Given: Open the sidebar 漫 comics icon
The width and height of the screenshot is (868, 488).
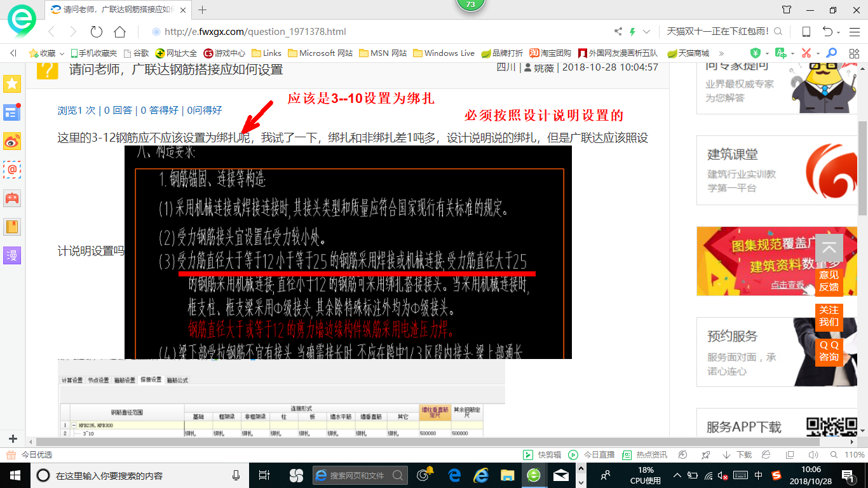Looking at the screenshot, I should click(x=12, y=255).
